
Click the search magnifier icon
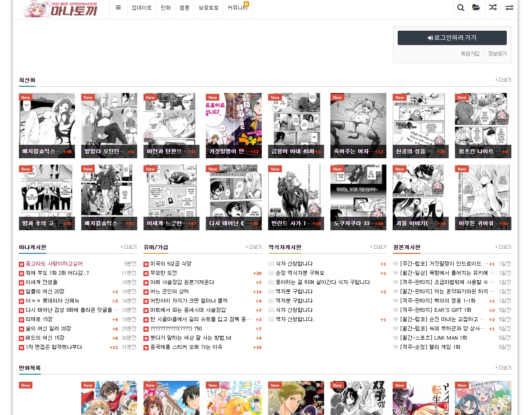coord(461,8)
